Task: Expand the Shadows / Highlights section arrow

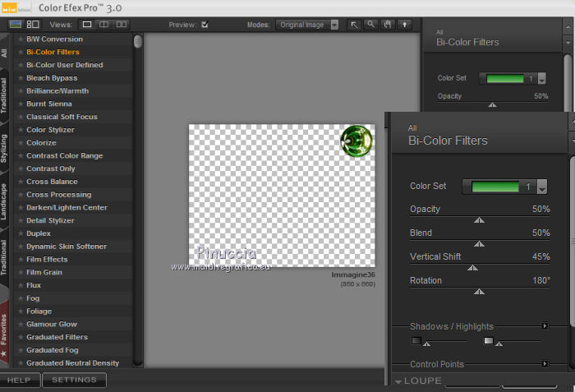Action: [x=545, y=326]
